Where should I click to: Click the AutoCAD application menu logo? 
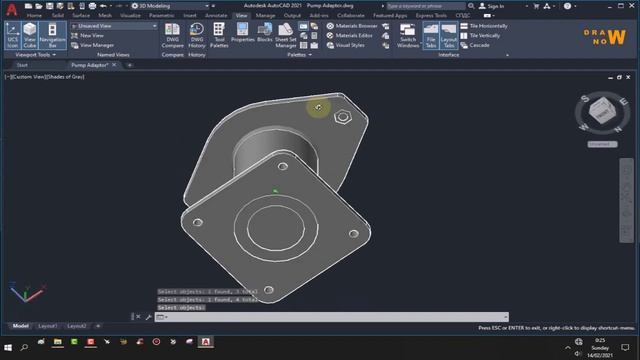click(x=11, y=9)
